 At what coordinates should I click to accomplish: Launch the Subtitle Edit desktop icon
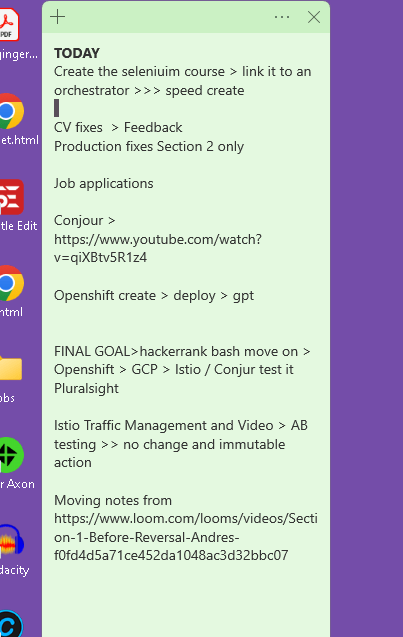[11, 197]
